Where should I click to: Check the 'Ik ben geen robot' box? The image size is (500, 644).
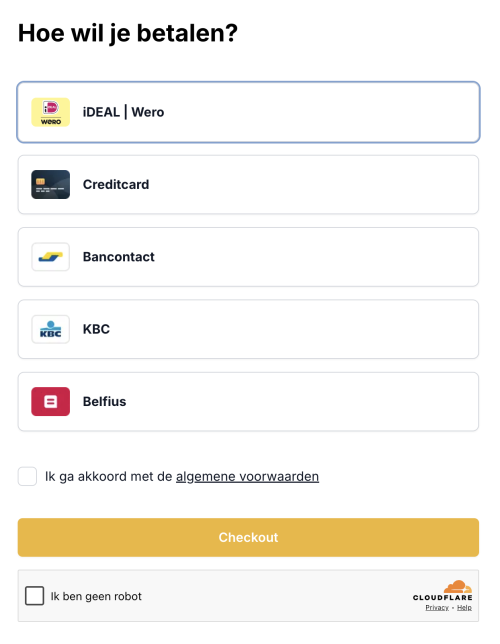click(x=35, y=596)
